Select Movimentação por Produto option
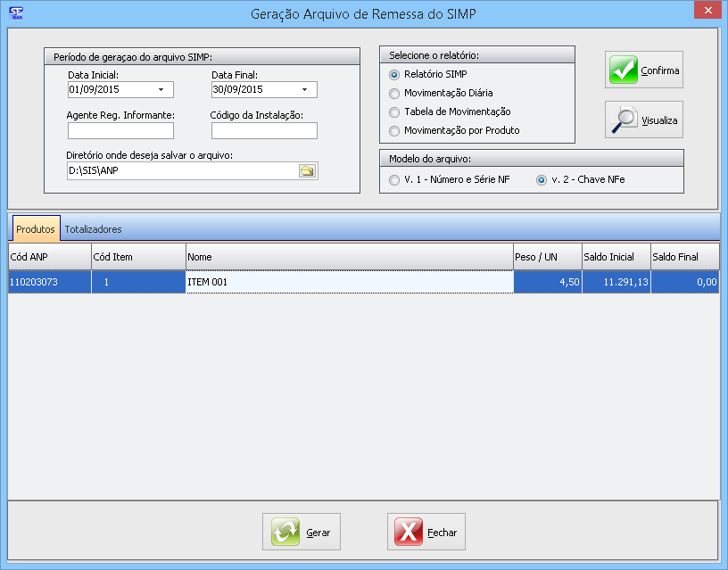This screenshot has width=728, height=570. coord(395,130)
